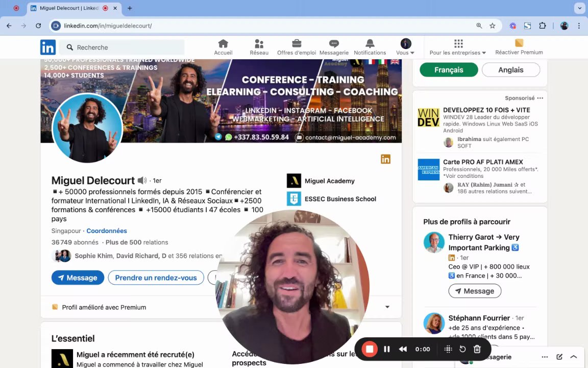Open Chrome three-dot menu
Screen dimensions: 588x368
point(579,26)
